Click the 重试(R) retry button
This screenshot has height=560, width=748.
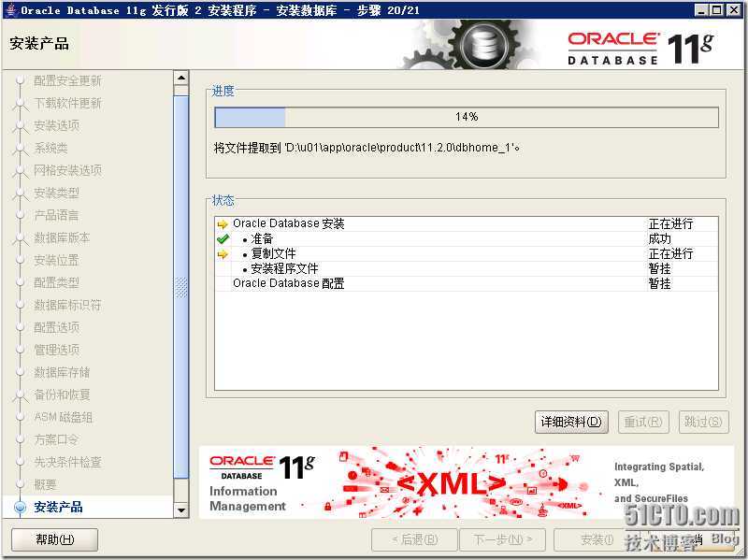pos(643,422)
